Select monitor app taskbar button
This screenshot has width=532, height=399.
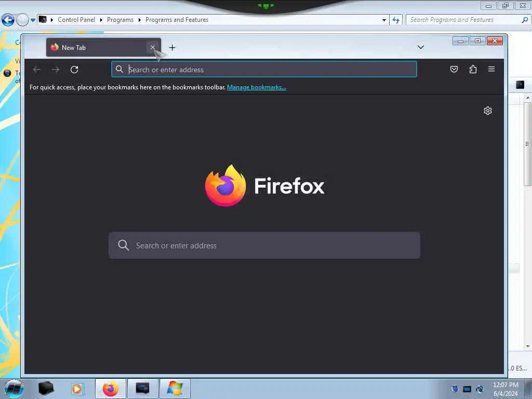142,389
